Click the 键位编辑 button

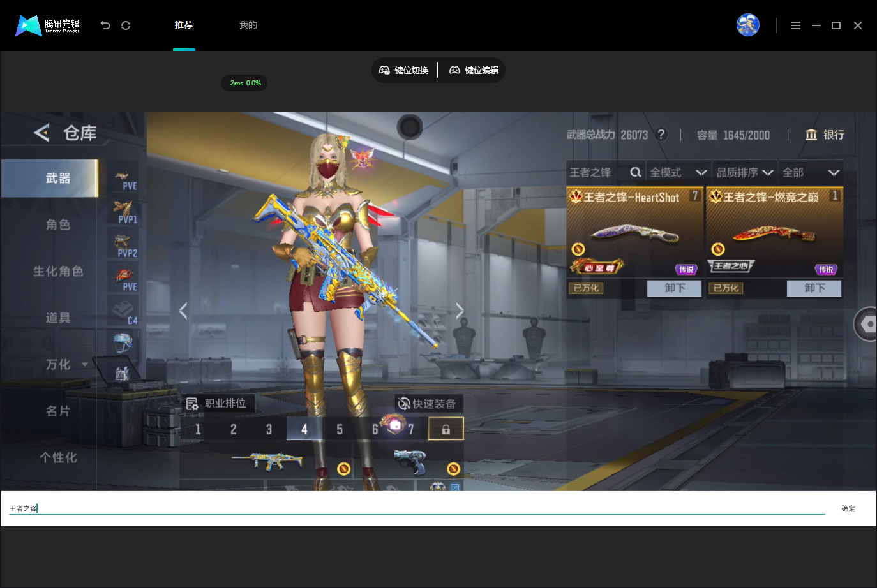474,70
